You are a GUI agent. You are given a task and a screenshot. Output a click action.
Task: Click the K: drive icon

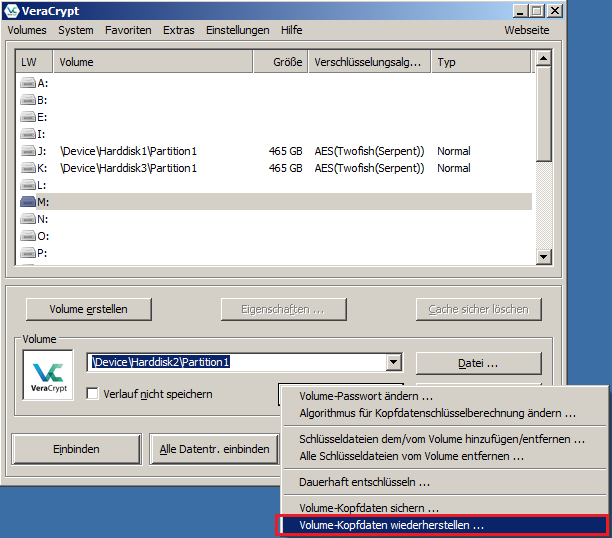[x=28, y=168]
